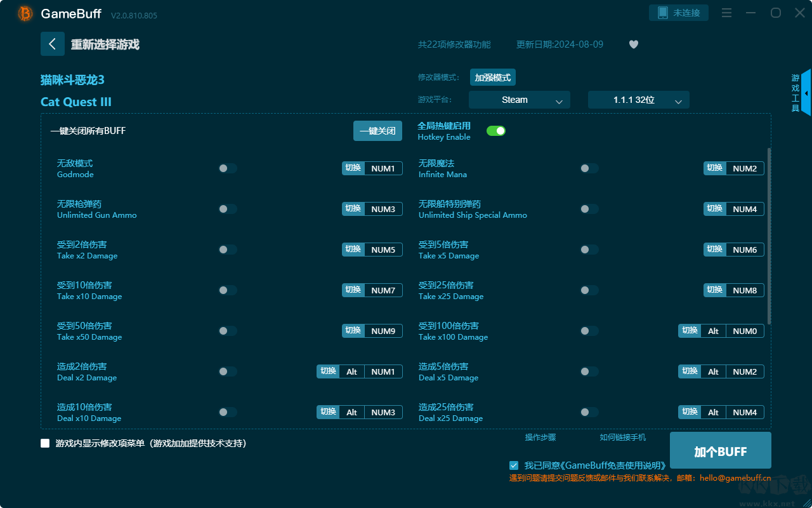Screen dimensions: 812x508
Task: Uncheck the GameBuff disclaimer agreement checkbox
Action: tap(514, 465)
